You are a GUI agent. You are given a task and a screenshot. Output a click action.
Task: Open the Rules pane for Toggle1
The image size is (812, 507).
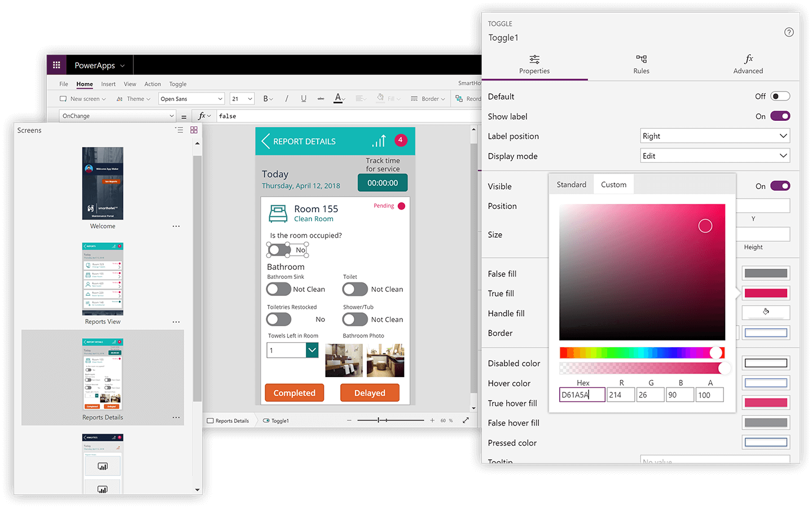click(641, 64)
